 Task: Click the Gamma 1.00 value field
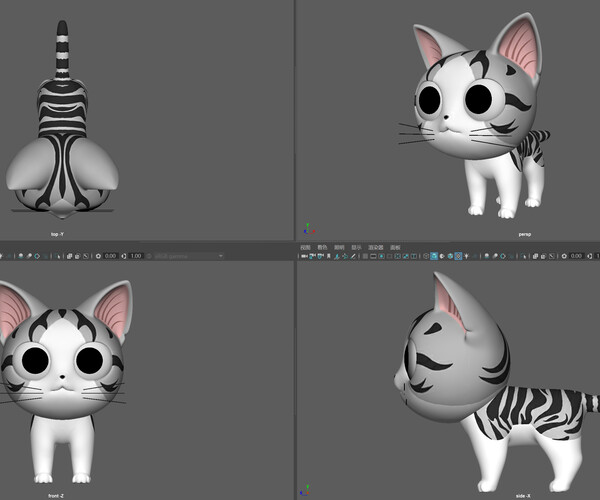click(x=136, y=256)
